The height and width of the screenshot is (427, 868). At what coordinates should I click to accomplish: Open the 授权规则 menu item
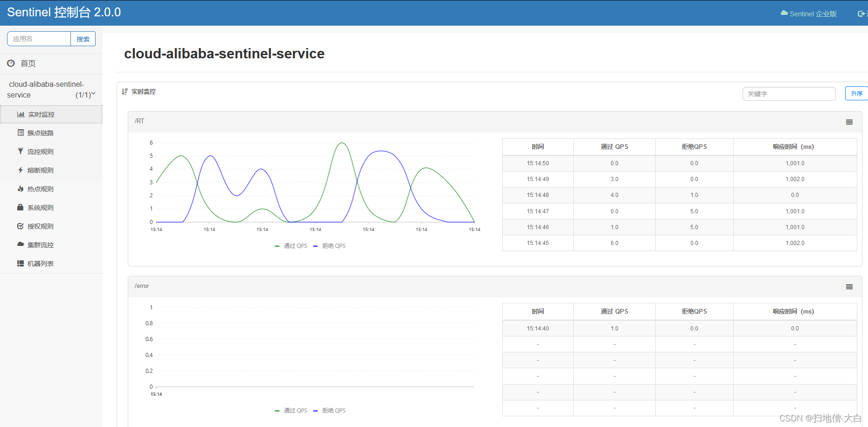51,226
